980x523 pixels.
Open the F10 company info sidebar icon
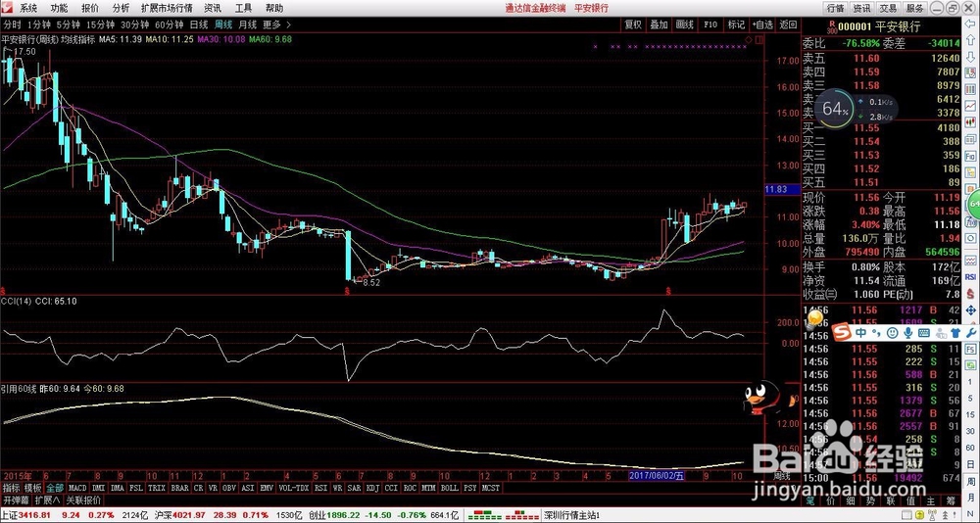tap(970, 156)
